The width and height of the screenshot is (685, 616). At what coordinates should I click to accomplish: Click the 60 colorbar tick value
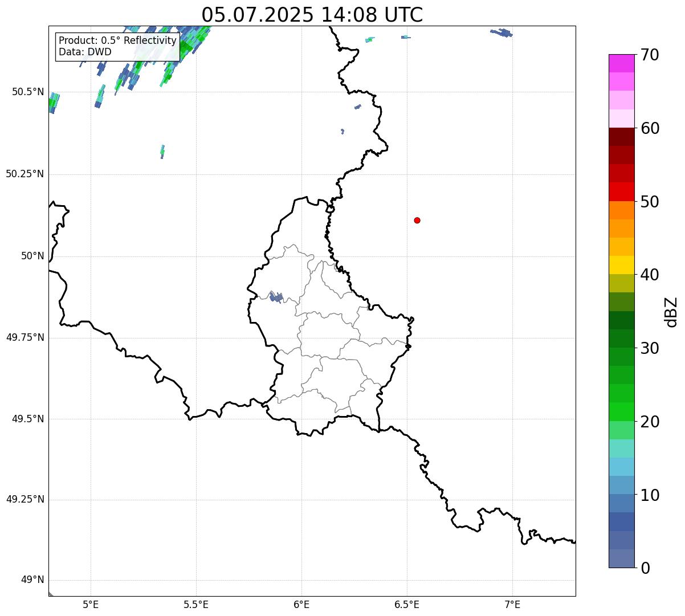point(650,128)
